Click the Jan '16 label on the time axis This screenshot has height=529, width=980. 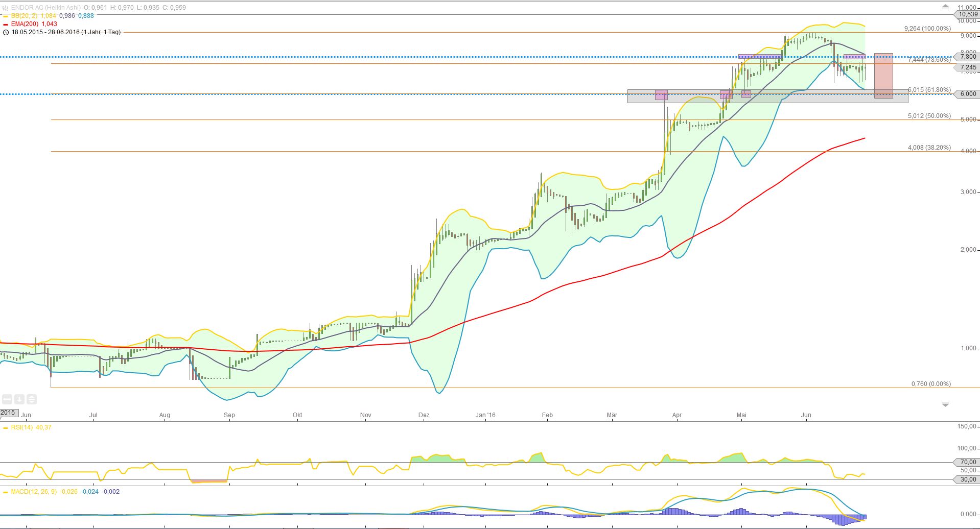point(485,415)
